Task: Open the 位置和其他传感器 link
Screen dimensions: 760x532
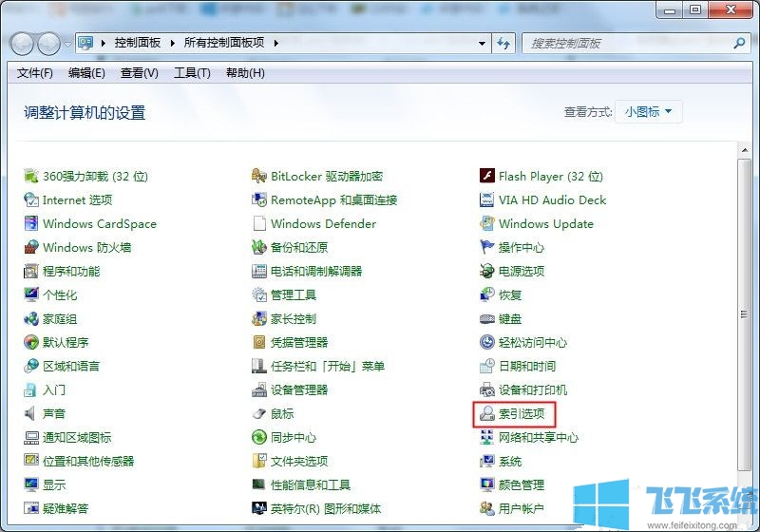Action: click(88, 462)
